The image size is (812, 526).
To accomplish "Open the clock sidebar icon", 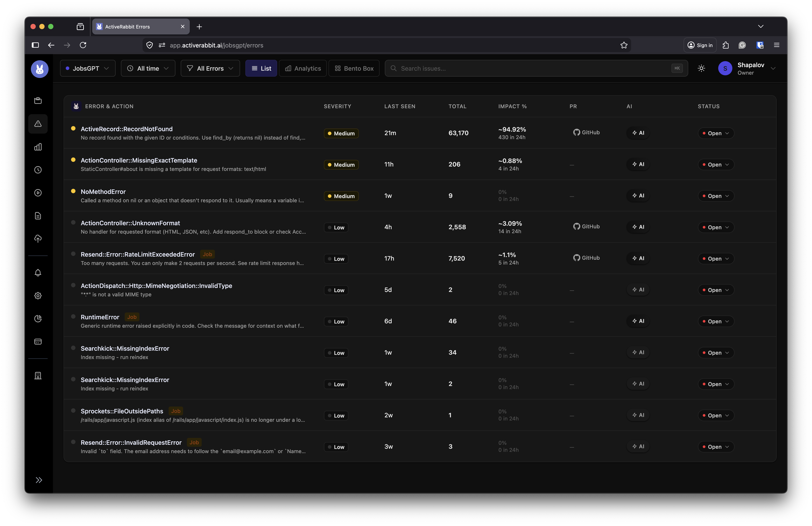I will coord(38,170).
